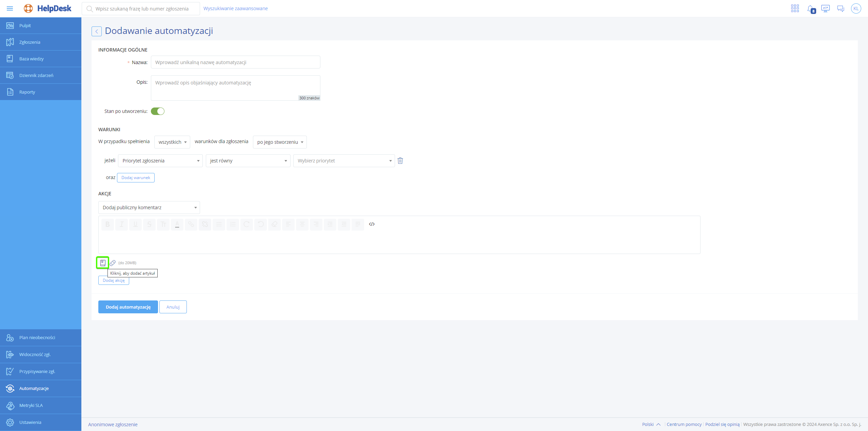Viewport: 868px width, 431px height.
Task: Click the Dodaj automatyzację button
Action: tap(128, 307)
